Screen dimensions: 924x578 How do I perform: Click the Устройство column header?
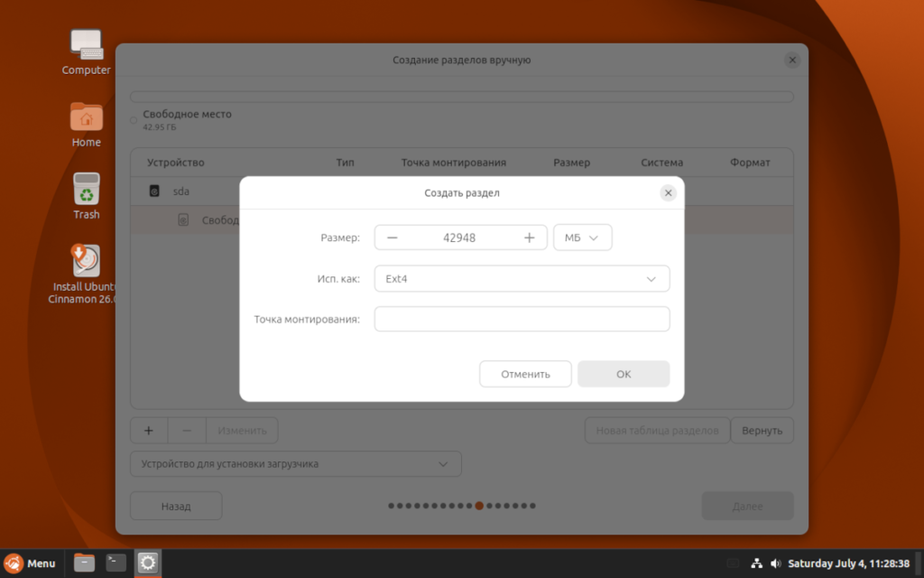176,163
